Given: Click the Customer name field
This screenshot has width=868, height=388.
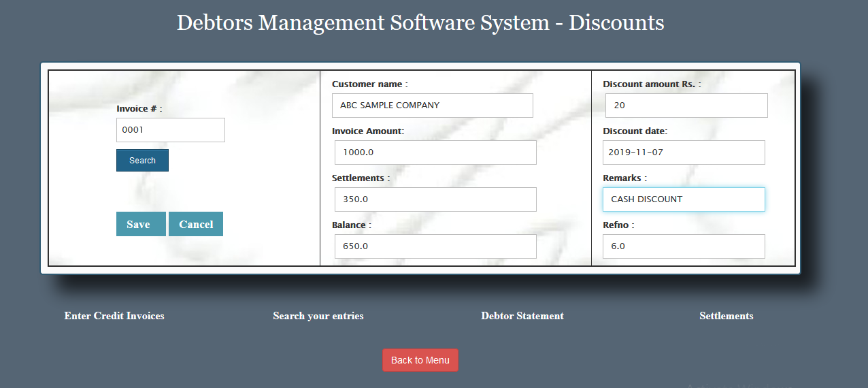Looking at the screenshot, I should point(433,106).
